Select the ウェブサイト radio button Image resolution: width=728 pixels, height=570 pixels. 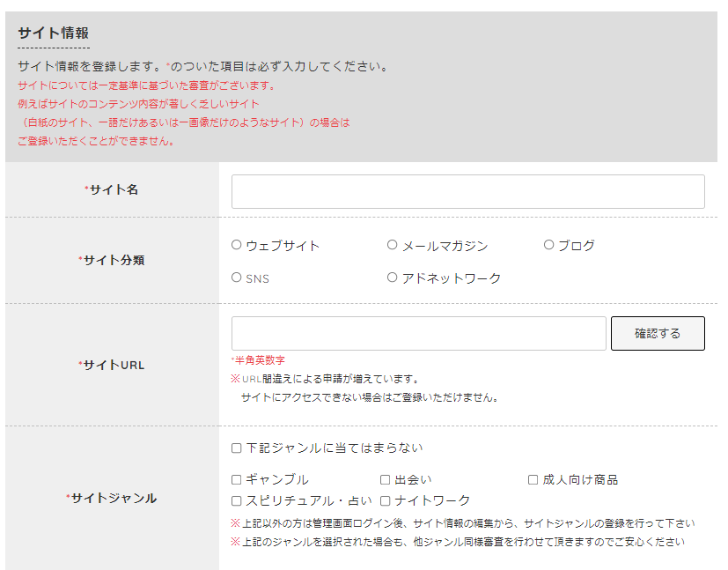236,245
